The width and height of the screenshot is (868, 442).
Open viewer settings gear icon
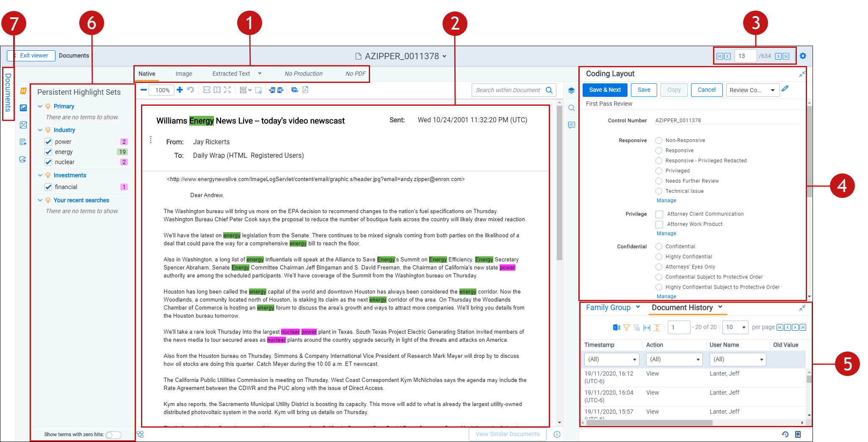(x=803, y=56)
